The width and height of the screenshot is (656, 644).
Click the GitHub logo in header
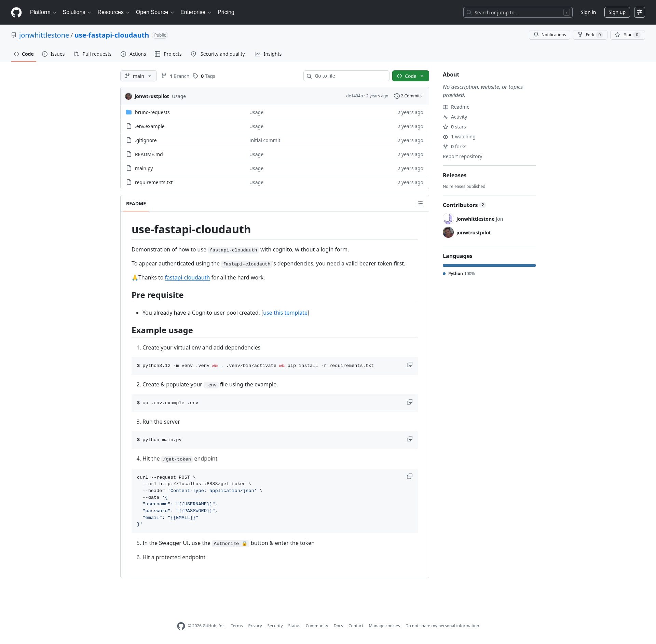[x=16, y=12]
